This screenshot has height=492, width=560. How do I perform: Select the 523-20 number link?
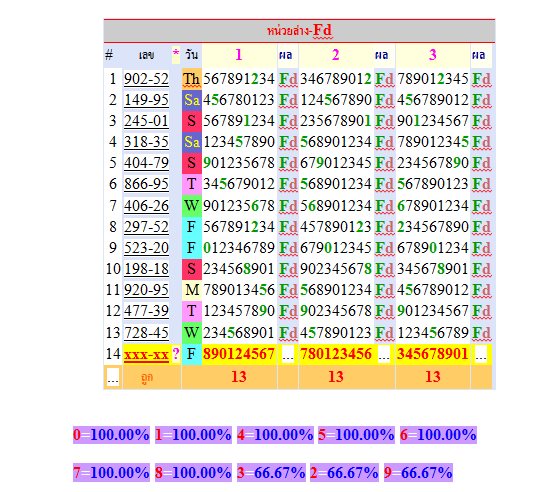click(x=146, y=248)
